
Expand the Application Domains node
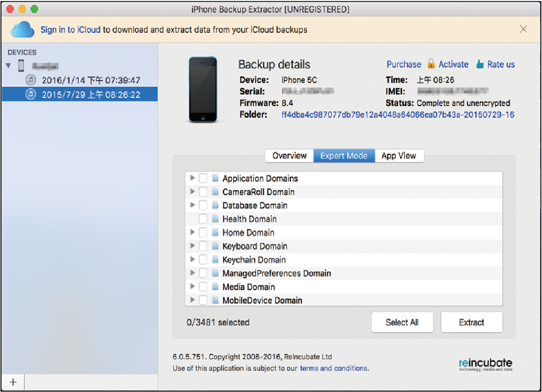192,178
